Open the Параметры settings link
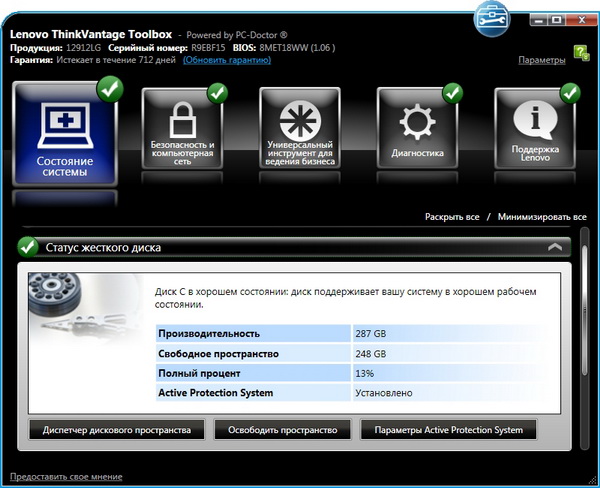 click(542, 61)
